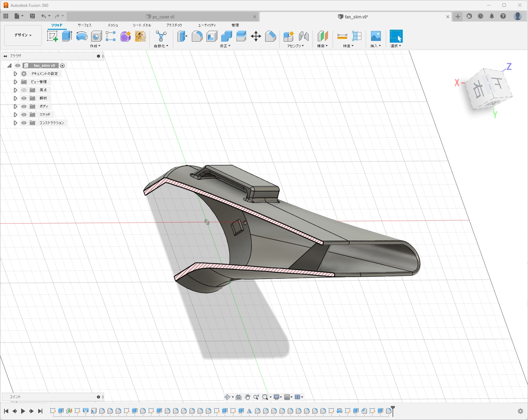Expand the 原点 node

pos(15,90)
